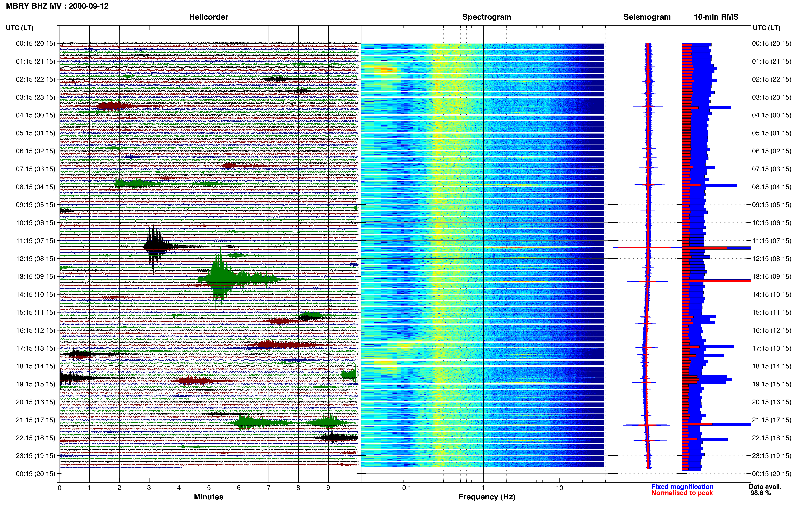This screenshot has height=508, width=812.
Task: Click the Fixed magnification legend text
Action: (682, 486)
